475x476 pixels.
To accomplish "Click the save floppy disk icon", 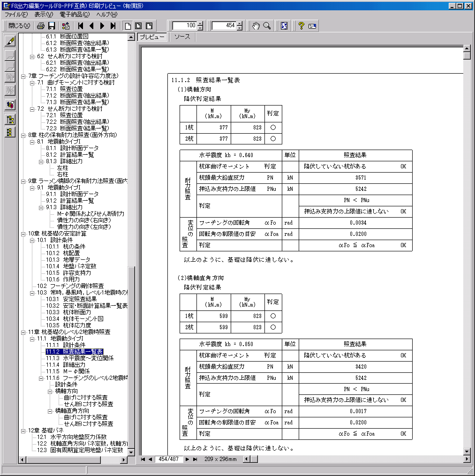I will [x=51, y=26].
